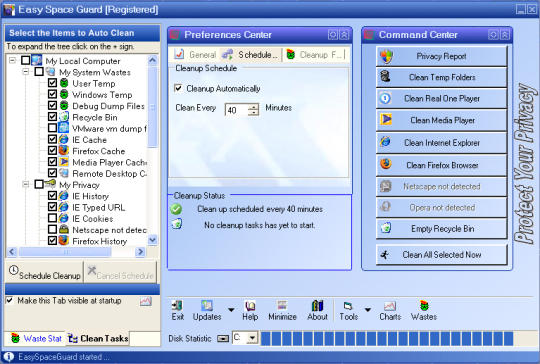The width and height of the screenshot is (540, 364).
Task: Open the Waste Stat tab
Action: tap(36, 339)
